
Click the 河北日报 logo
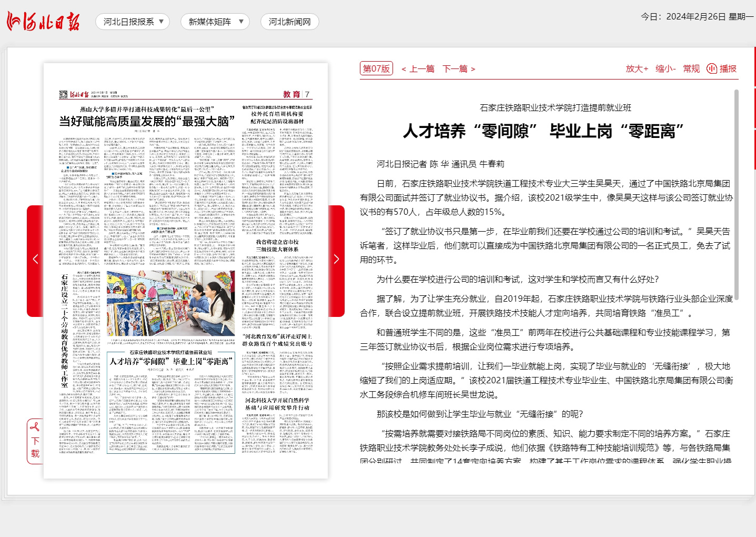(43, 22)
